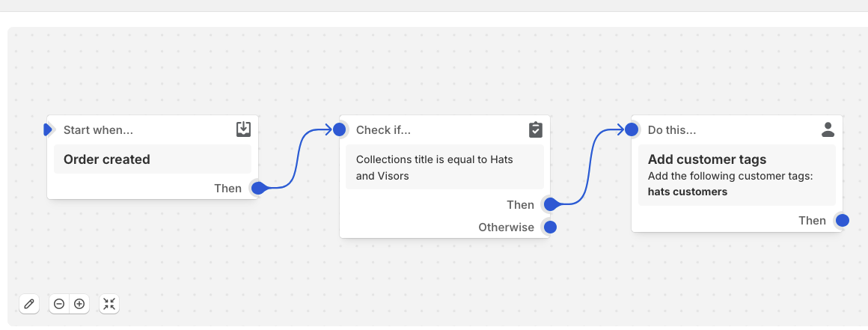Click the trigger icon on Start when

point(243,129)
